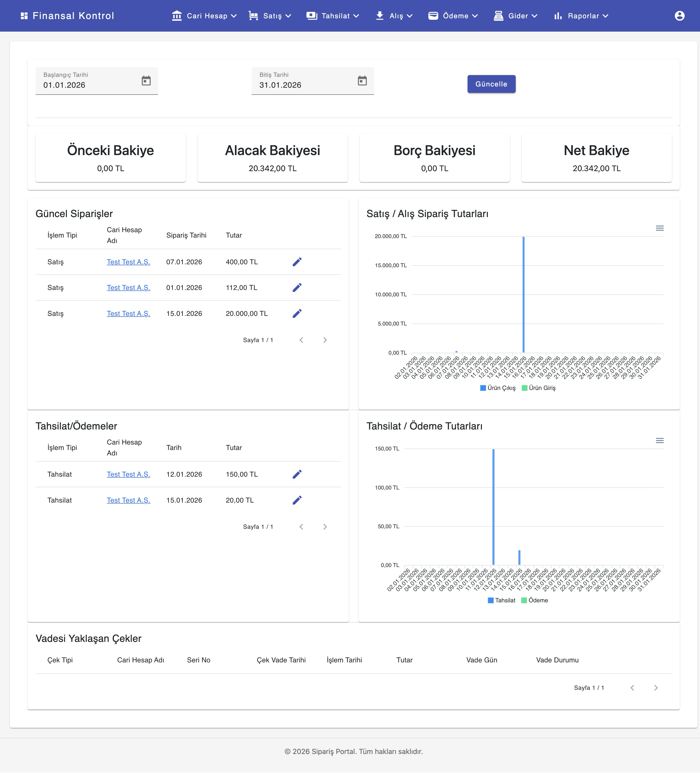This screenshot has height=773, width=700.
Task: Click the Güncelle button
Action: point(491,83)
